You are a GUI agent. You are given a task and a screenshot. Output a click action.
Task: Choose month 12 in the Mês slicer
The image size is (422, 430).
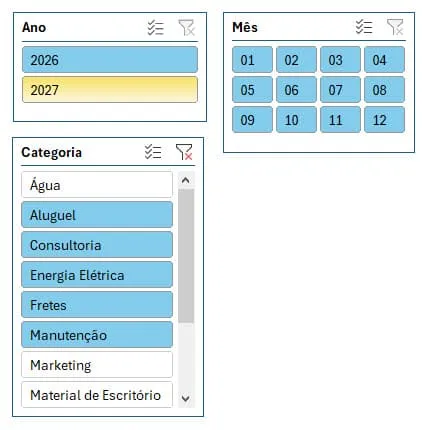(x=384, y=120)
